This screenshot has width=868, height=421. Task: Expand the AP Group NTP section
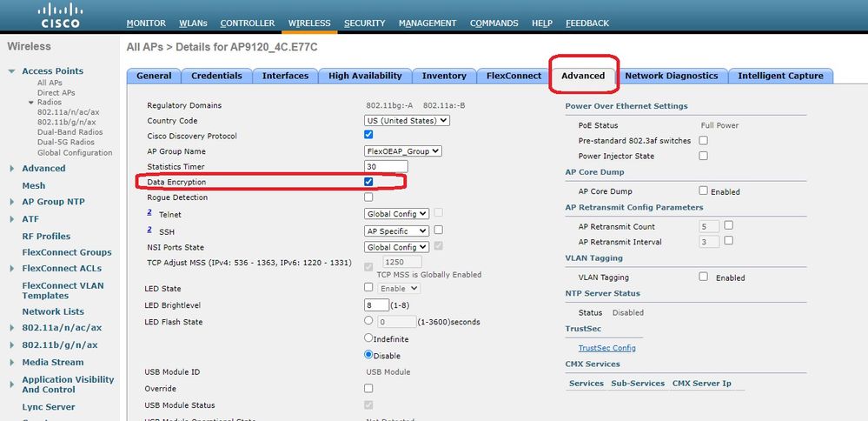tap(11, 202)
